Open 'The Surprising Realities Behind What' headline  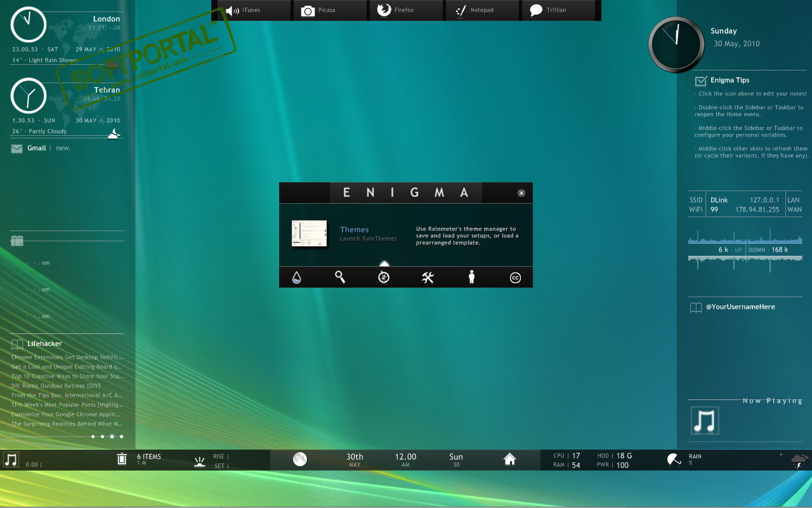(67, 424)
